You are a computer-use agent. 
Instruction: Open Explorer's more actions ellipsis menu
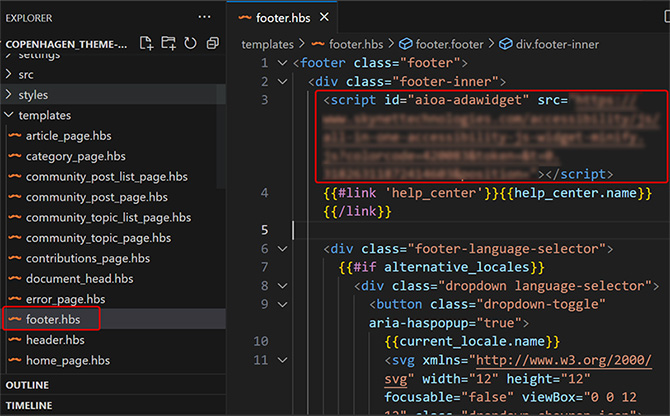tap(205, 18)
